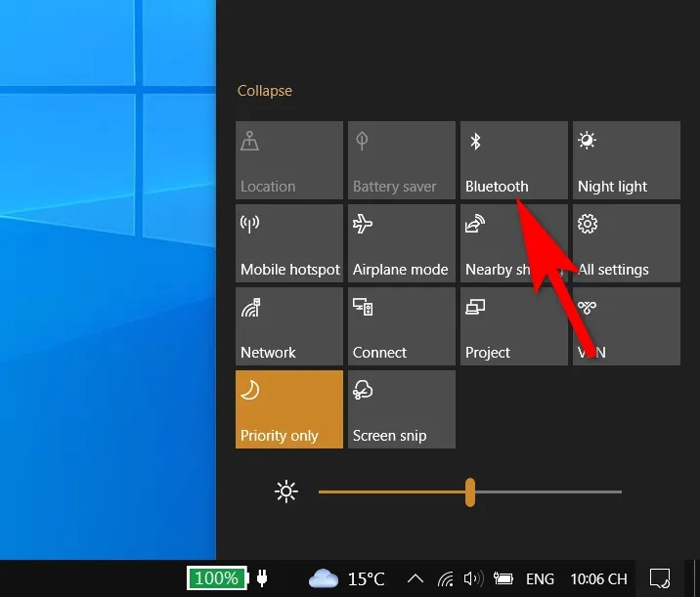700x597 pixels.
Task: Open the taskbar volume control
Action: pos(474,578)
